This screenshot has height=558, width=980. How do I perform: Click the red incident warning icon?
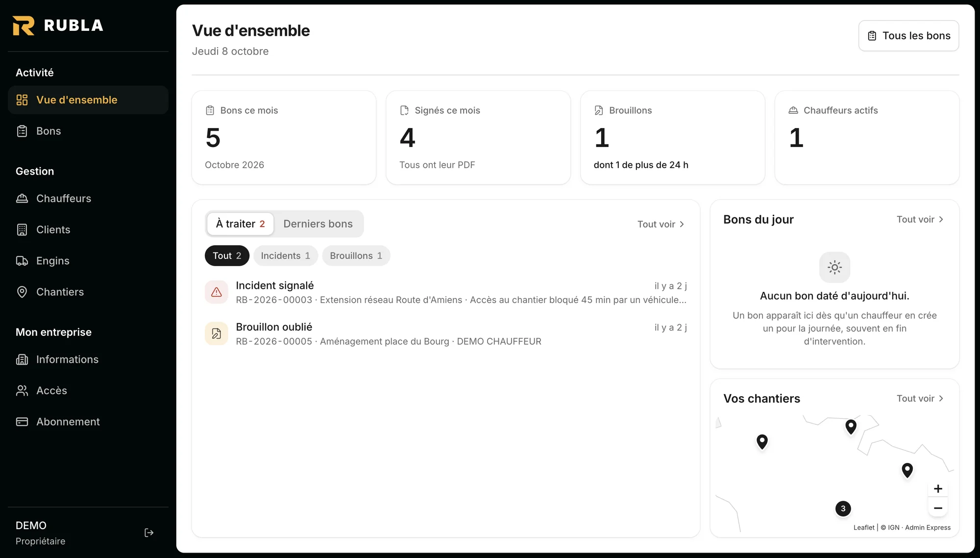[217, 292]
